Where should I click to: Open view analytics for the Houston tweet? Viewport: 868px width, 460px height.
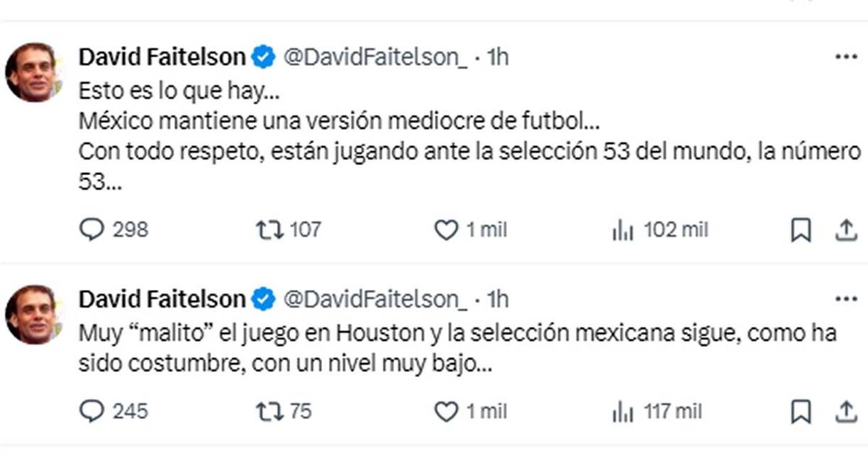pyautogui.click(x=623, y=410)
